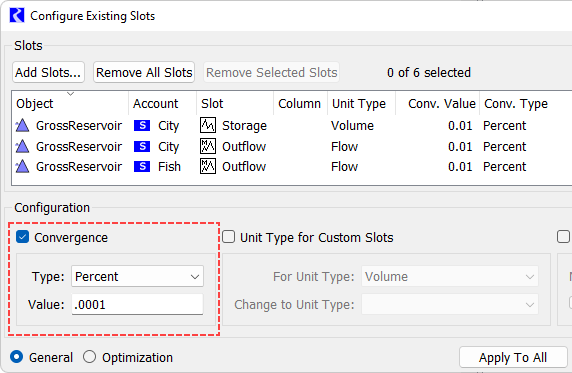Enable Unit Type for Custom Slots
The height and width of the screenshot is (373, 572).
(228, 237)
